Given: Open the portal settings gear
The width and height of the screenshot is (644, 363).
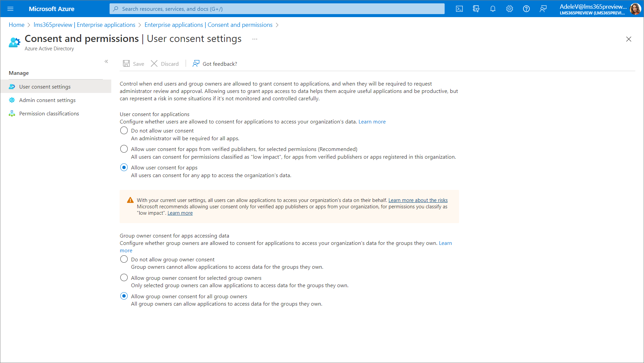Looking at the screenshot, I should click(510, 9).
